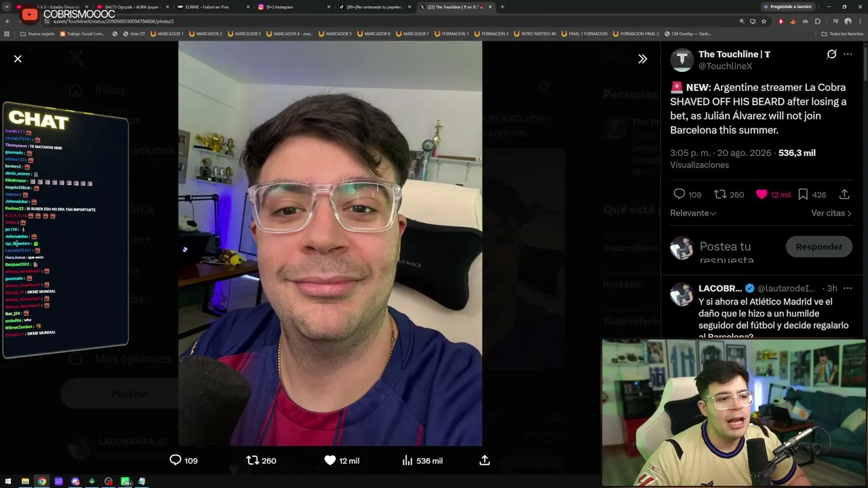
Task: Click the Grok icon on The Touchline tweet
Action: (x=831, y=54)
